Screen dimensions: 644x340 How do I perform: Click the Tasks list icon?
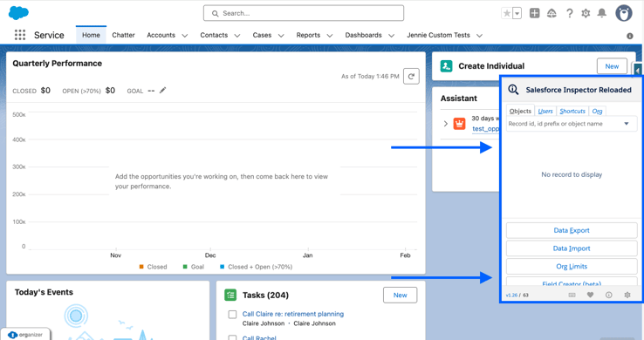click(x=230, y=295)
